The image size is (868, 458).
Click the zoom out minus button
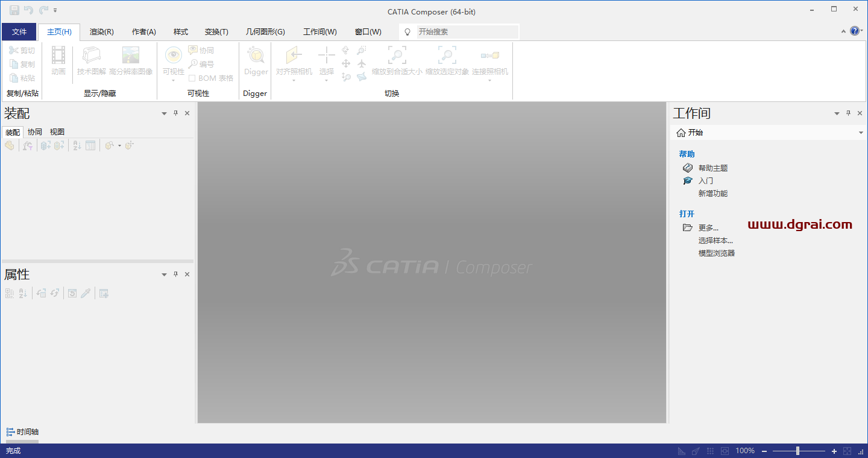764,451
